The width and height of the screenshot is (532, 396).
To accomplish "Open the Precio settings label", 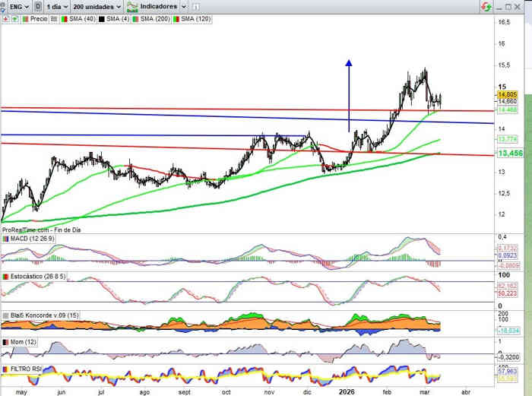I will tap(39, 17).
